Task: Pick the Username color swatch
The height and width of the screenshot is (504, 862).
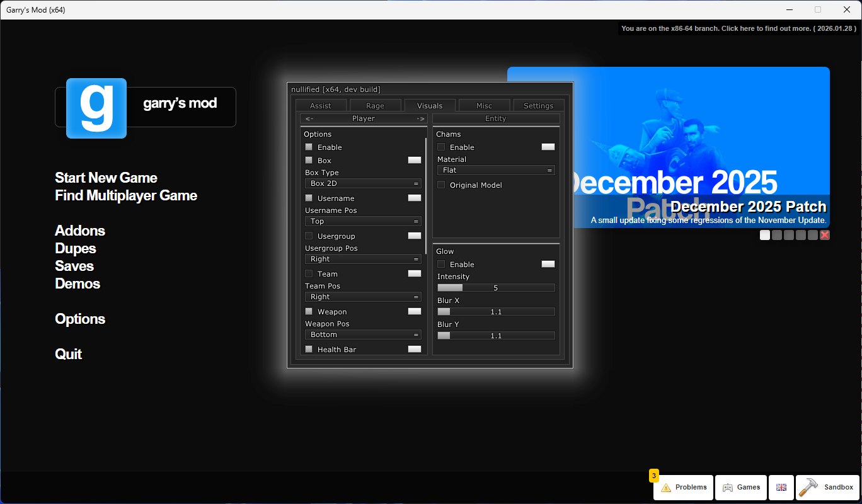Action: pyautogui.click(x=415, y=198)
